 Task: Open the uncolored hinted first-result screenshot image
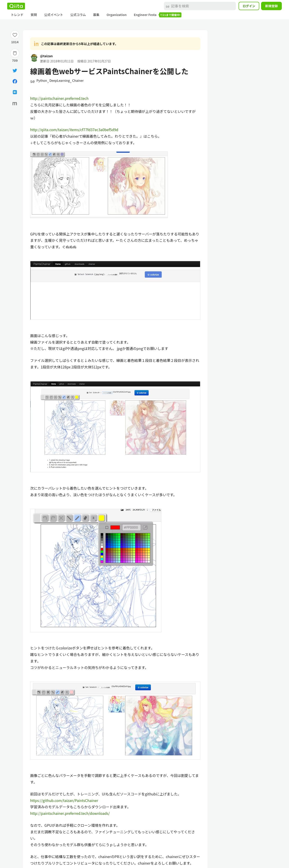point(115,427)
